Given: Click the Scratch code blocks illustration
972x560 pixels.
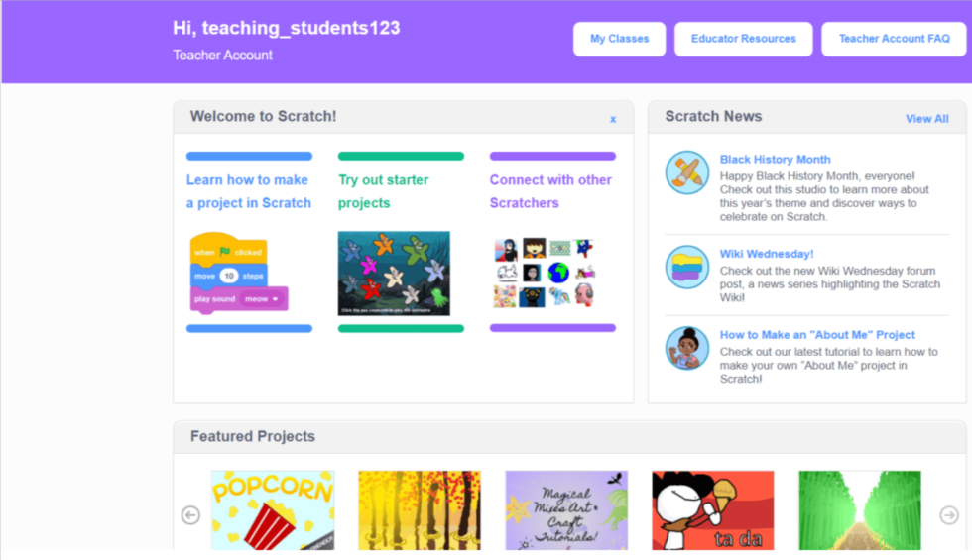Looking at the screenshot, I should [239, 274].
